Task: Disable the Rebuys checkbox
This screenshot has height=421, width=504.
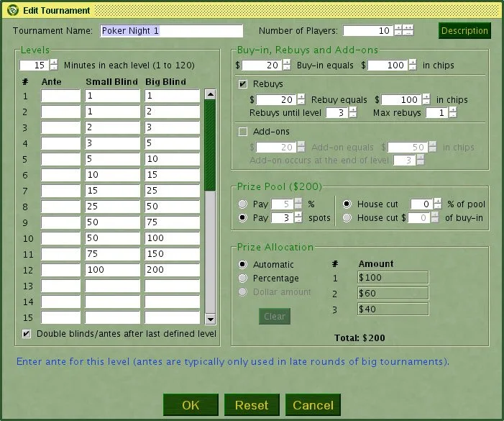Action: tap(243, 84)
